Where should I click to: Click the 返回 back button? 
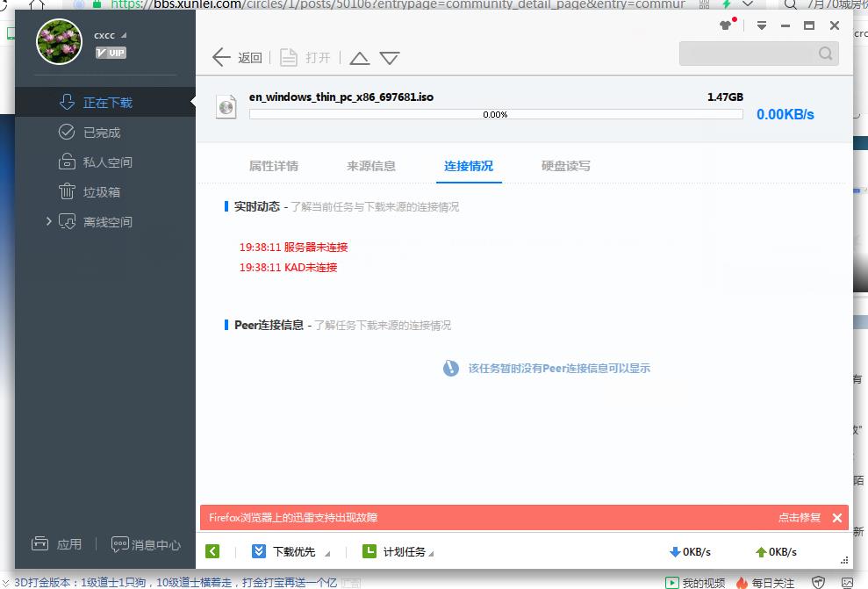237,56
